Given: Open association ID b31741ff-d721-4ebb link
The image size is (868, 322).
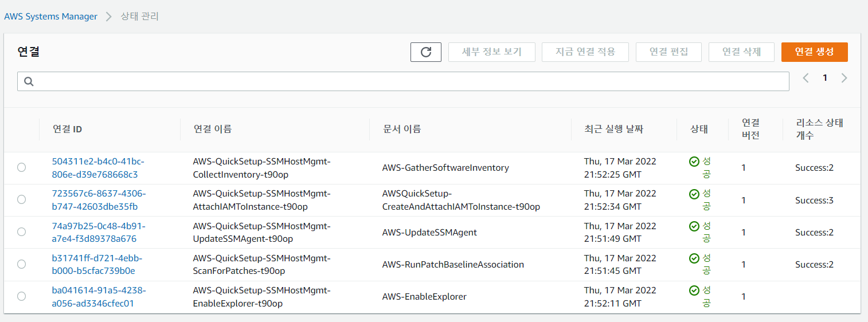Looking at the screenshot, I should tap(97, 264).
